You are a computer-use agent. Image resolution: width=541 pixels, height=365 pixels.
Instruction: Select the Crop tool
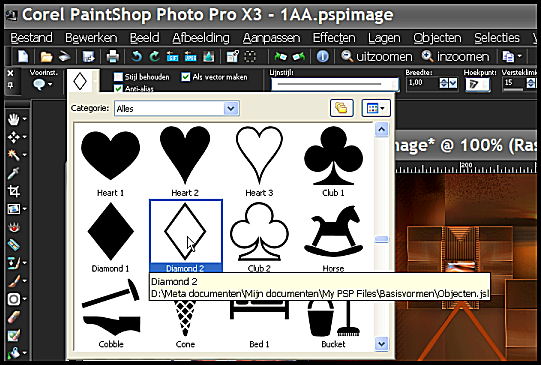13,191
